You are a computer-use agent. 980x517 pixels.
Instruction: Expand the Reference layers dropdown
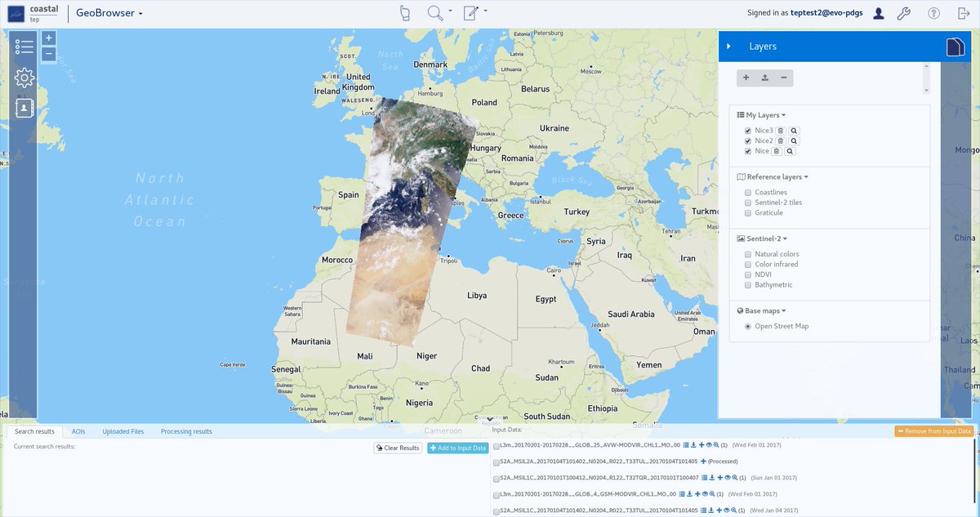[x=773, y=176]
